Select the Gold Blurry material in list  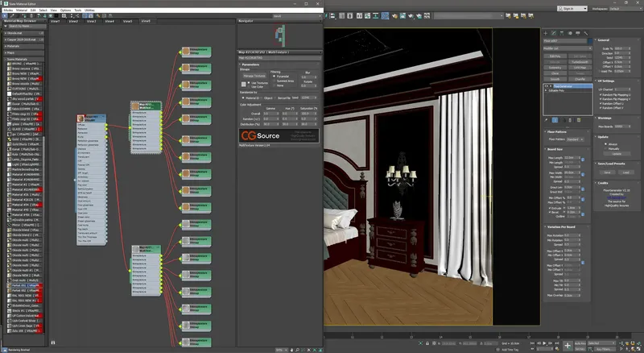pos(25,144)
